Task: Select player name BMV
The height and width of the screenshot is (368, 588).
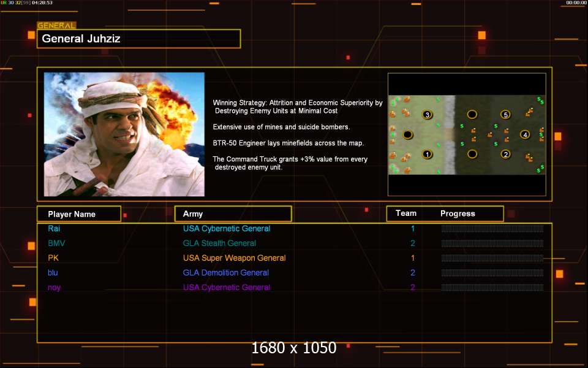Action: point(56,243)
